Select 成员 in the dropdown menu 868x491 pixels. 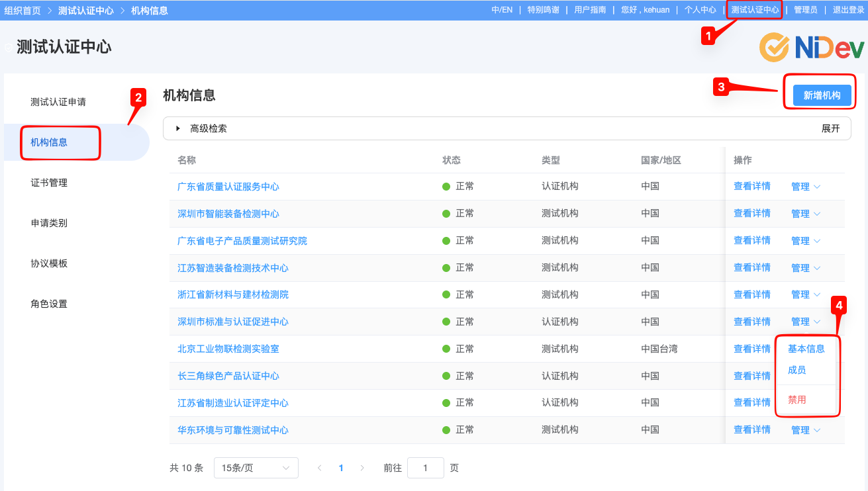[797, 370]
